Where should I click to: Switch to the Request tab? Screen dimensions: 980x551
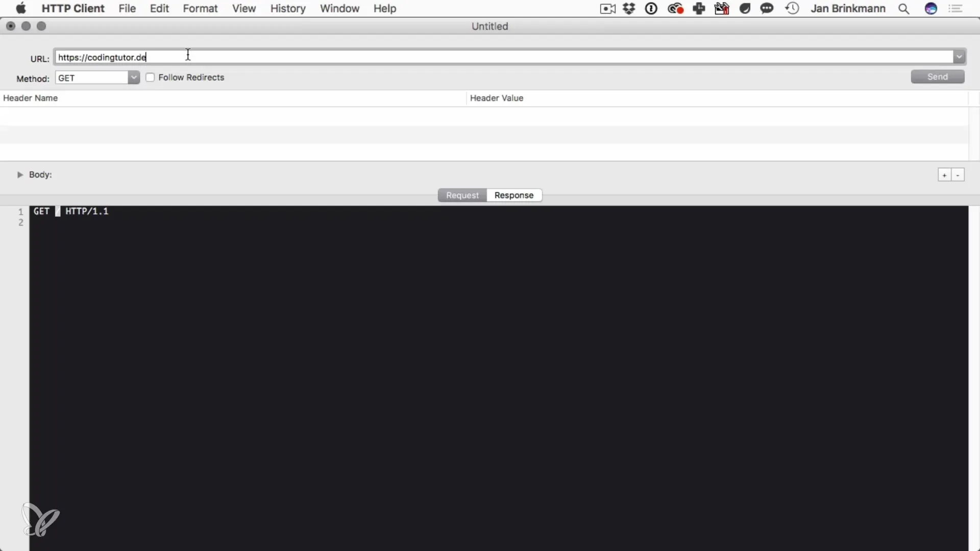[x=462, y=195]
